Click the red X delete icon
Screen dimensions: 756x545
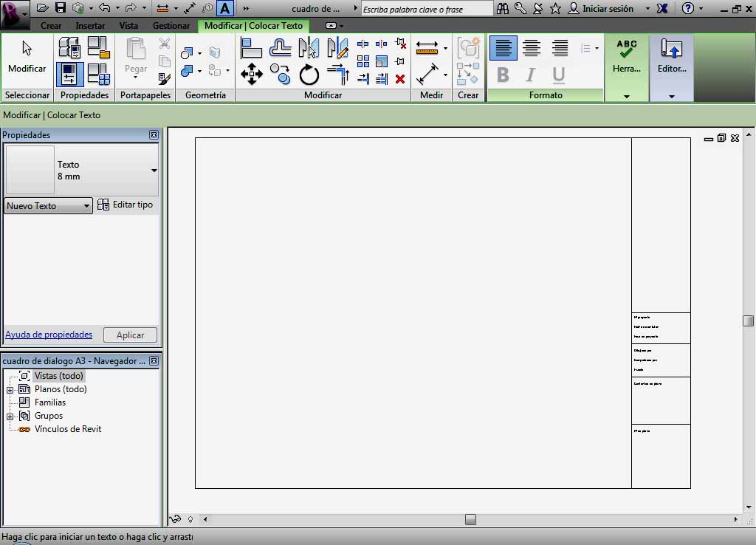coord(400,79)
